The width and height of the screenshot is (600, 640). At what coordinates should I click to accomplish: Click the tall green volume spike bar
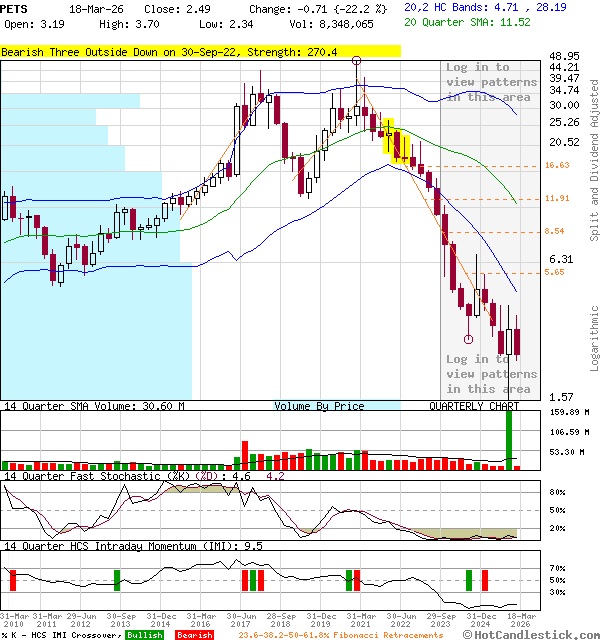click(x=509, y=438)
